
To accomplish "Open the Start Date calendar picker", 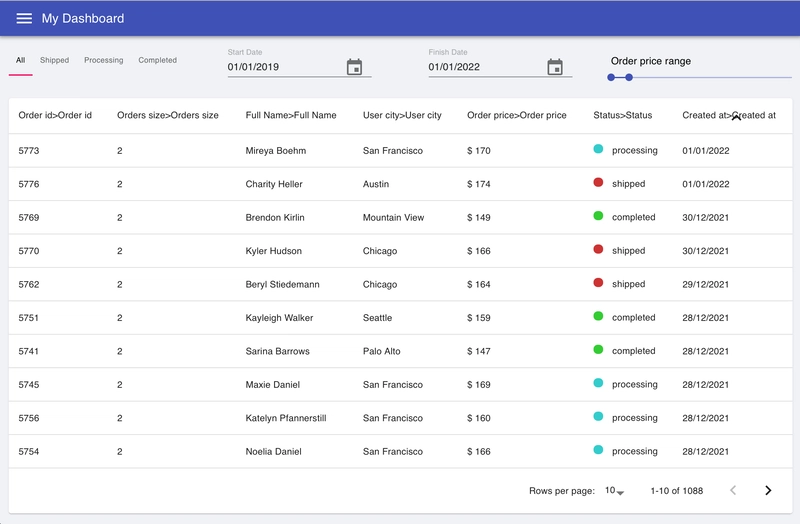I will [x=354, y=67].
